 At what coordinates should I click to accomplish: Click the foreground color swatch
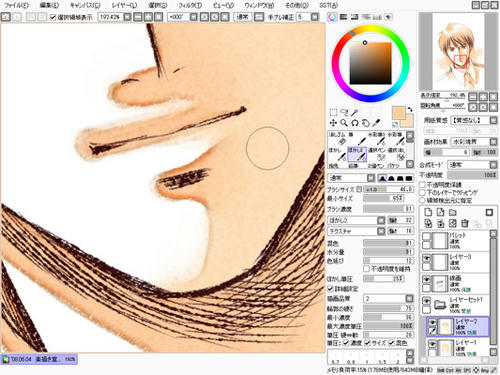399,113
